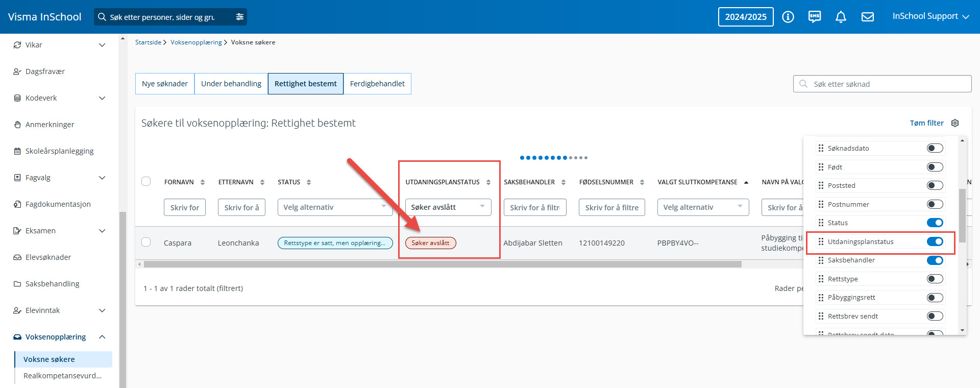Open the info icon in top bar
Viewport: 980px width, 388px height.
tap(788, 17)
